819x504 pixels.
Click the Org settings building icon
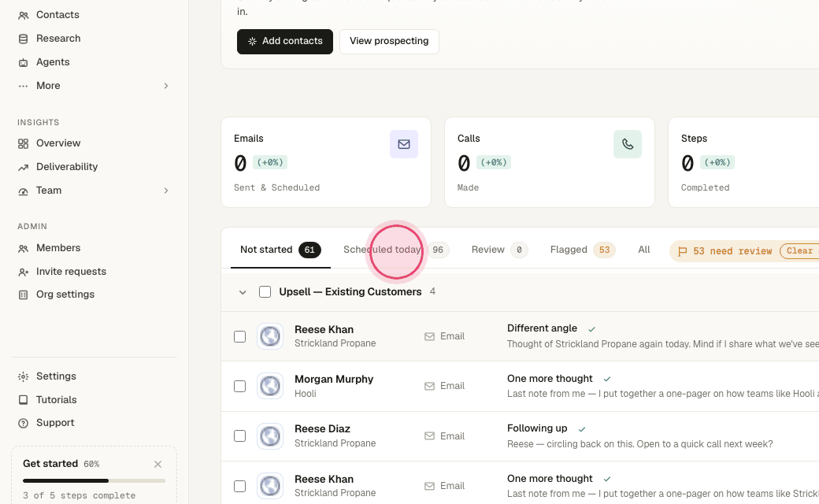[x=23, y=295]
